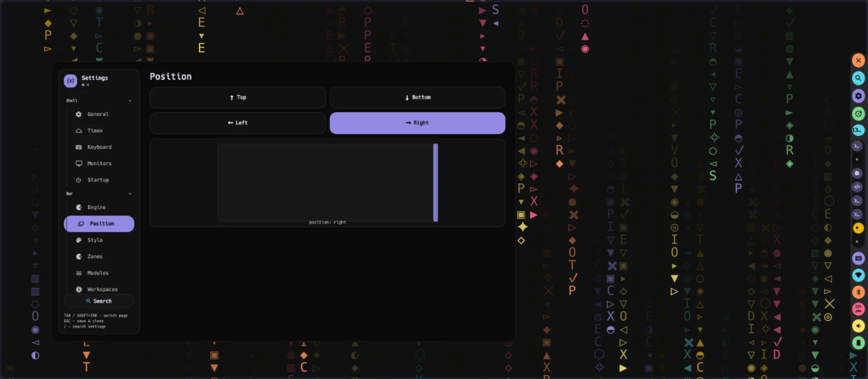Open the Zones settings page
868x379 pixels.
(99, 256)
